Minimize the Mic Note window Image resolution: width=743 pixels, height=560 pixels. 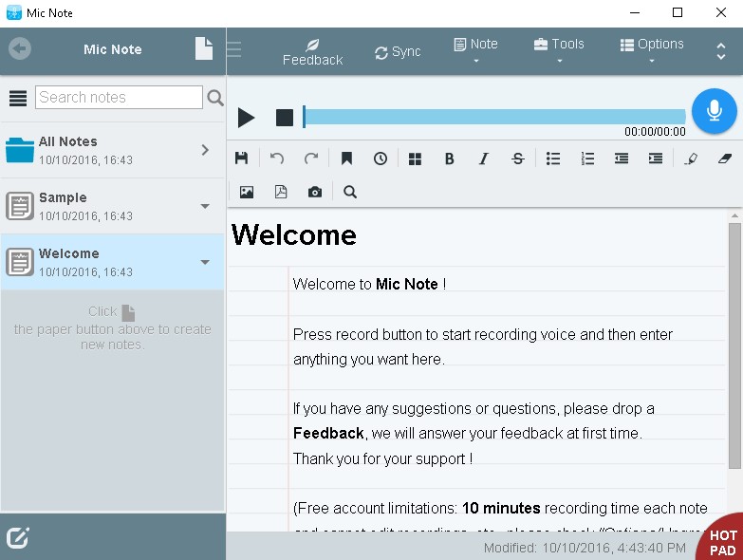tap(635, 12)
